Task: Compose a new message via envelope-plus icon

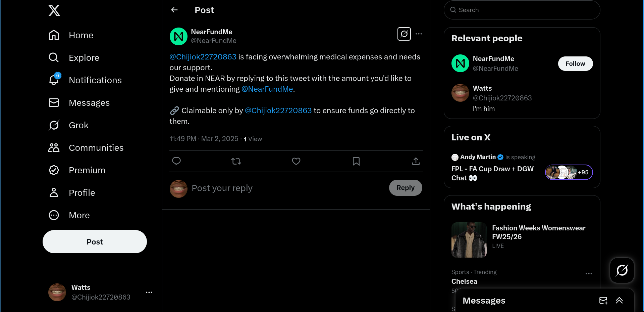Action: pyautogui.click(x=603, y=301)
